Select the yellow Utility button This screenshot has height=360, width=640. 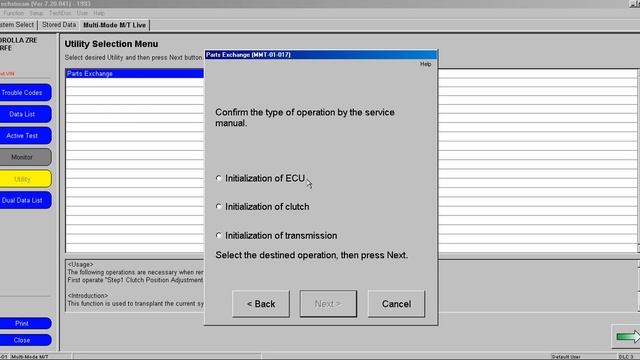(24, 179)
